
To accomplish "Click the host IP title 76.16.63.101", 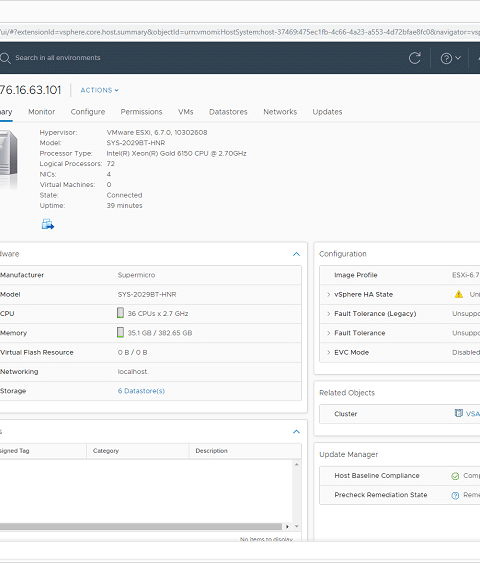I will point(31,90).
